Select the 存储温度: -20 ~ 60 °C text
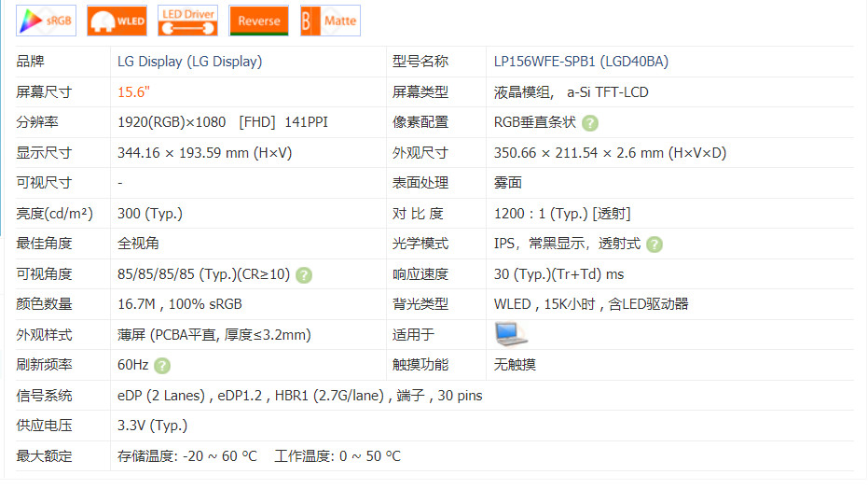The height and width of the screenshot is (489, 868). coord(187,455)
